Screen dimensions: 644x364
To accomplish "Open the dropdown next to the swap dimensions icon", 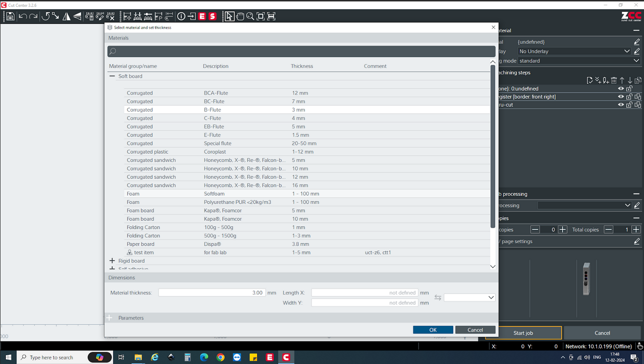I will [x=469, y=297].
